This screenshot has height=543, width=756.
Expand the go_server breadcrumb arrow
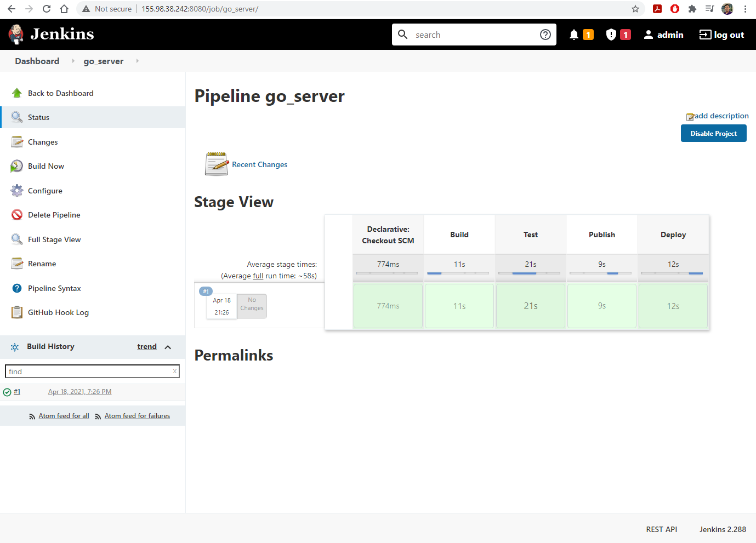click(x=137, y=61)
